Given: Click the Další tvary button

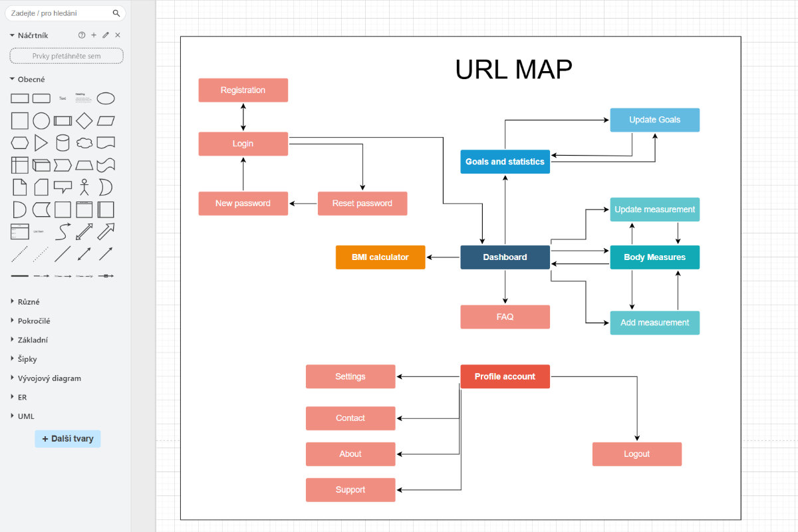Looking at the screenshot, I should (67, 438).
